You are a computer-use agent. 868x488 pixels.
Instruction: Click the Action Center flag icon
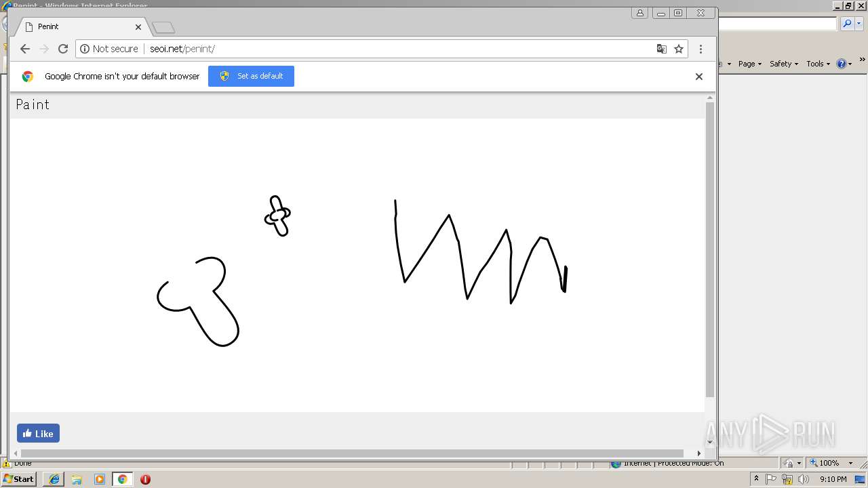click(x=771, y=479)
